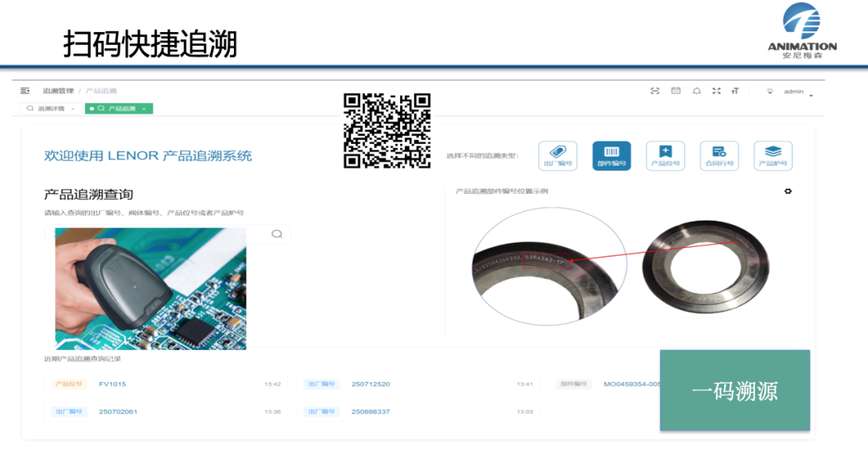Screen dimensions: 868x468
Task: Open recent record FV1015
Action: (x=166, y=384)
